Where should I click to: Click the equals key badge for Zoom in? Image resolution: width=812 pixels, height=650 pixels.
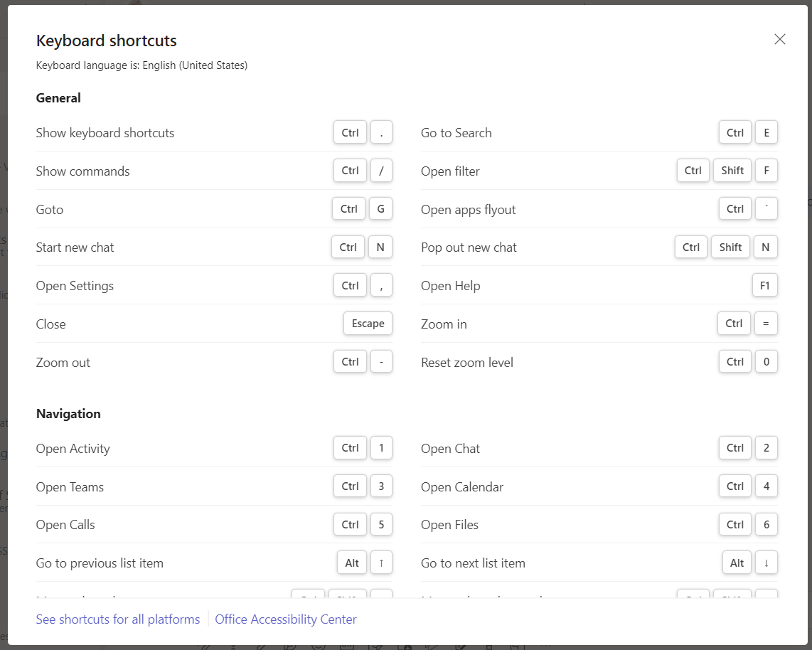tap(766, 324)
